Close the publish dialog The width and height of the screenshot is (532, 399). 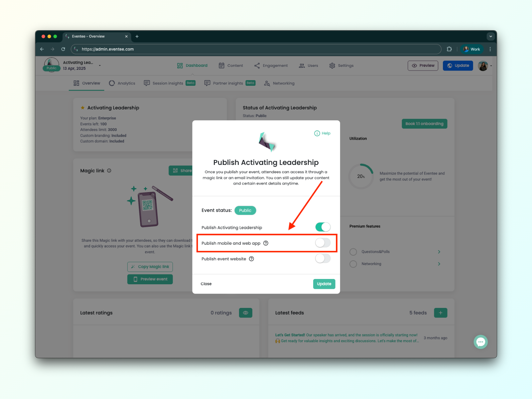(x=206, y=284)
